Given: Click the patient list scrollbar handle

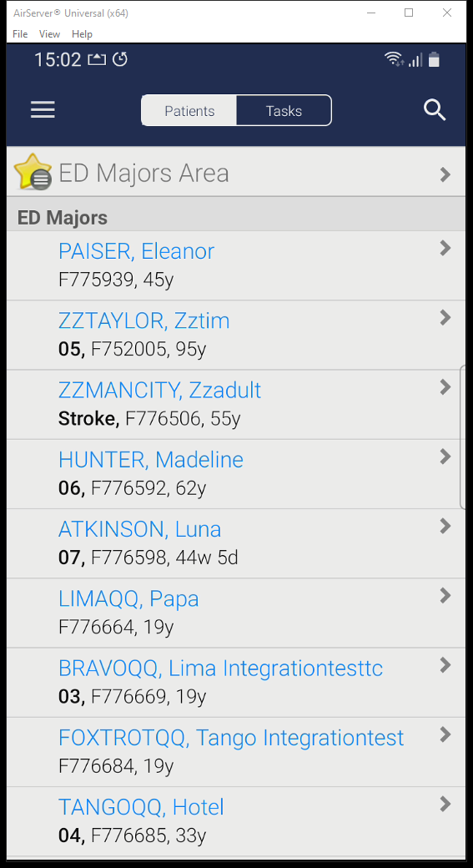Looking at the screenshot, I should pos(462,437).
